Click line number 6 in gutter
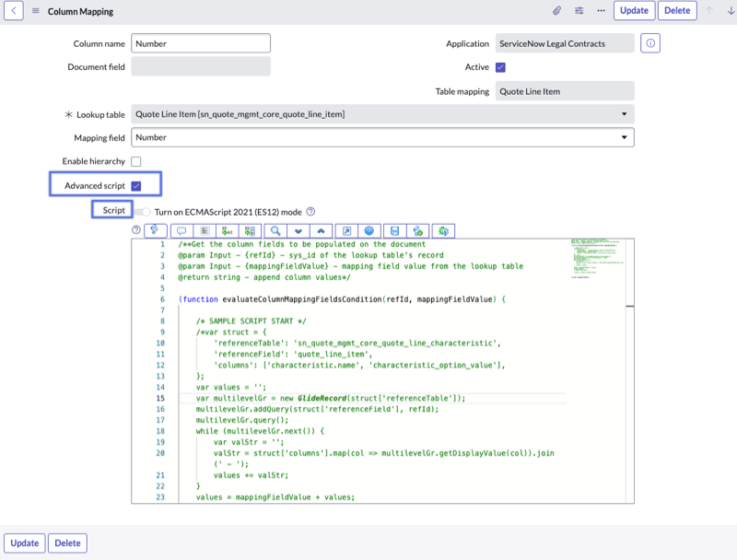The image size is (737, 560). tap(162, 299)
